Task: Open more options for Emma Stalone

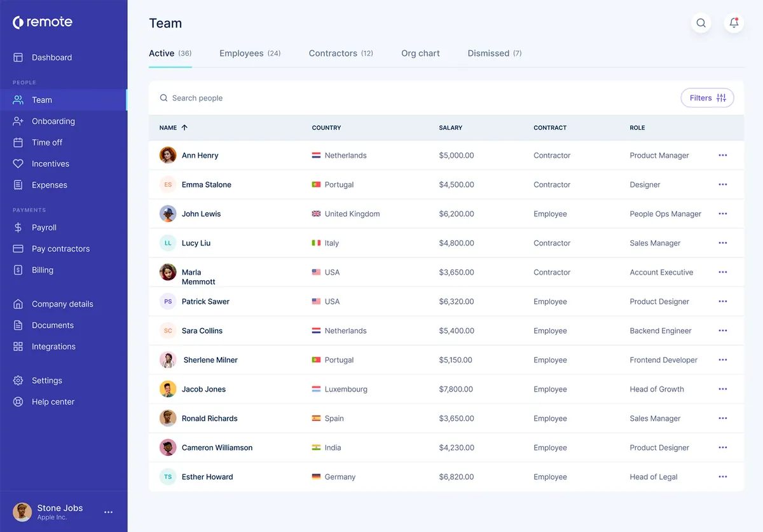Action: 722,184
